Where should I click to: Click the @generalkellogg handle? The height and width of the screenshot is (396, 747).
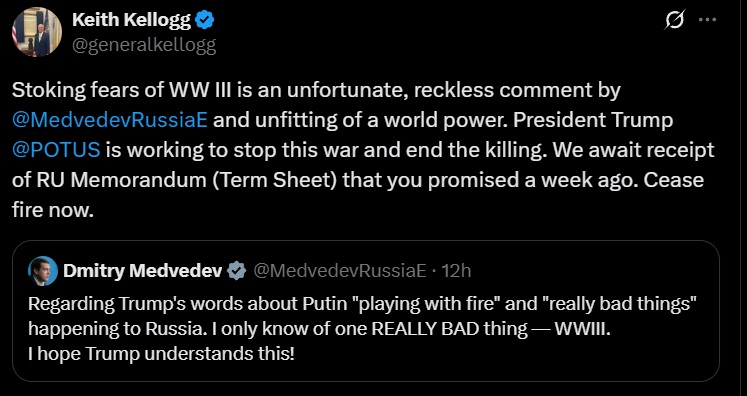click(144, 45)
